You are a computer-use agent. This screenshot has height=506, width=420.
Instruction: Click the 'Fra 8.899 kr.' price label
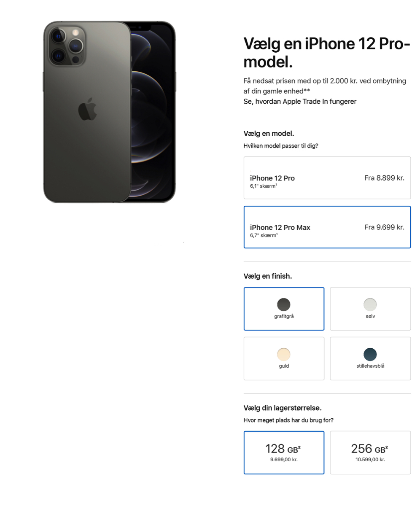click(384, 178)
